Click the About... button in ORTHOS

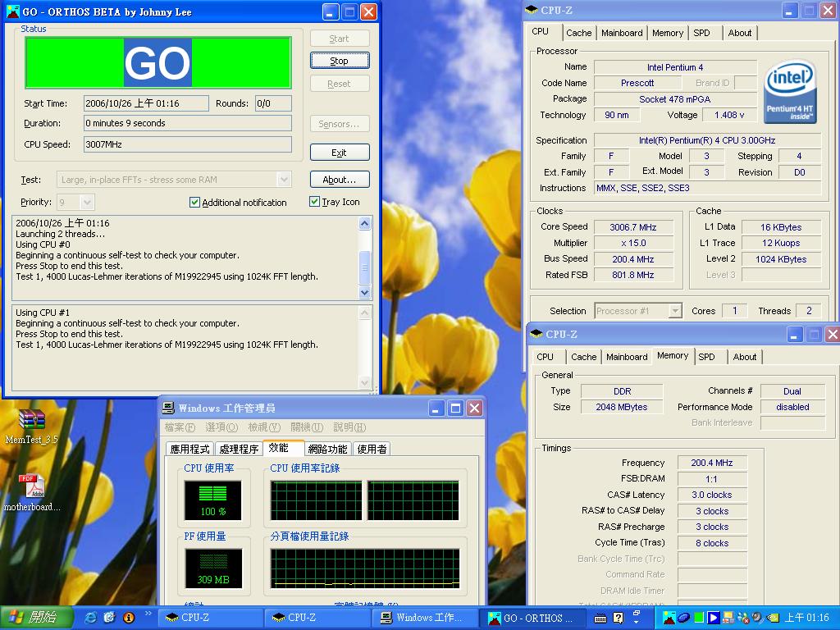coord(340,180)
